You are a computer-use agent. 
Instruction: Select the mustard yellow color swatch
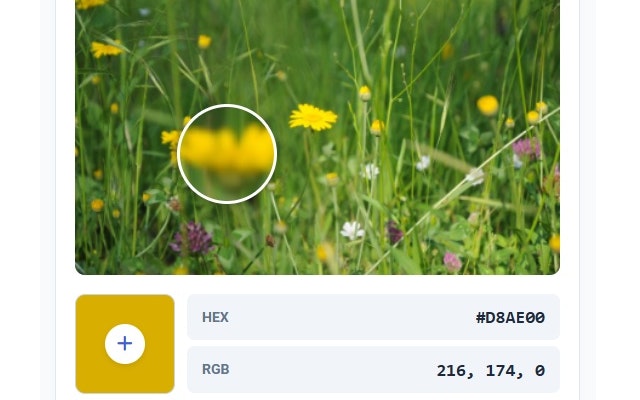click(125, 344)
